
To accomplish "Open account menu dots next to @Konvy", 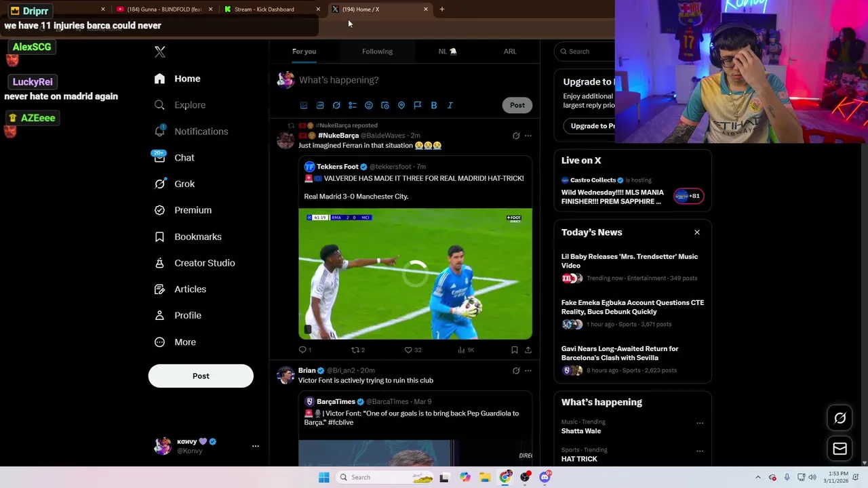I will click(x=256, y=446).
